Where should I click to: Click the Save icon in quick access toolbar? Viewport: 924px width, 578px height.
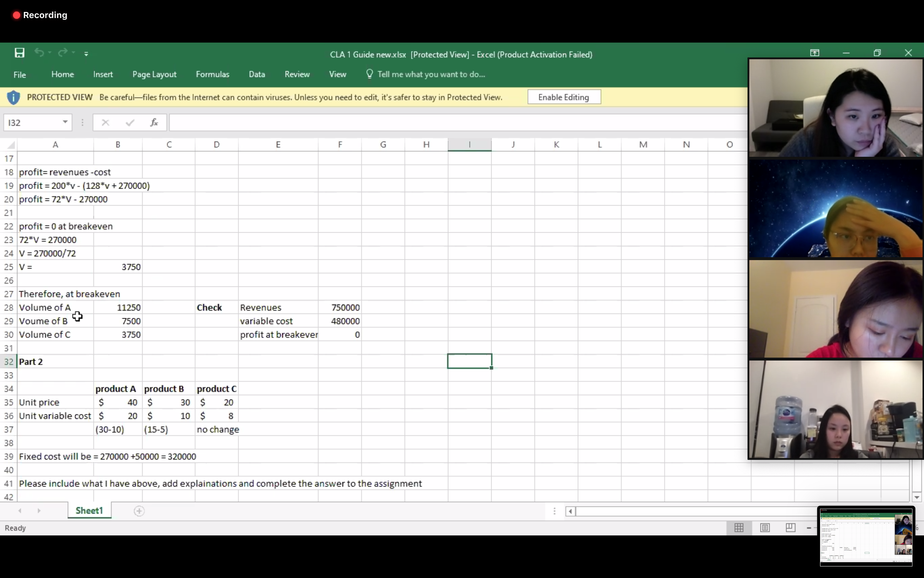[19, 53]
